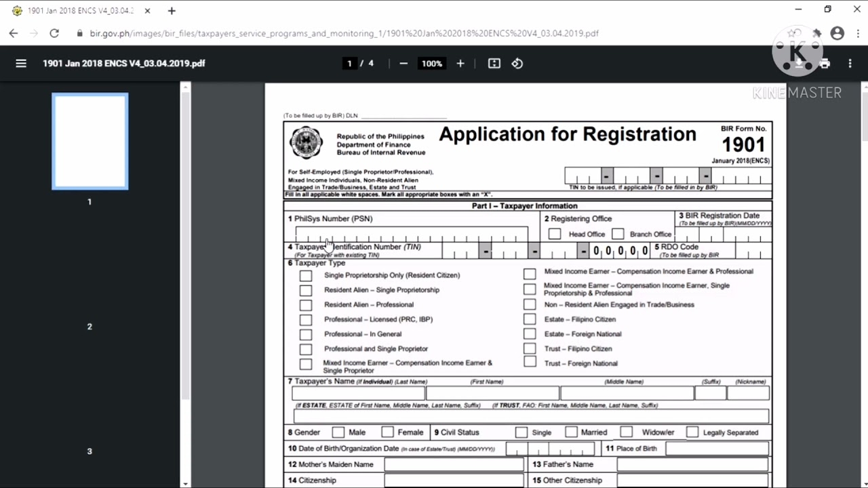
Task: Reload the current page
Action: tap(54, 33)
